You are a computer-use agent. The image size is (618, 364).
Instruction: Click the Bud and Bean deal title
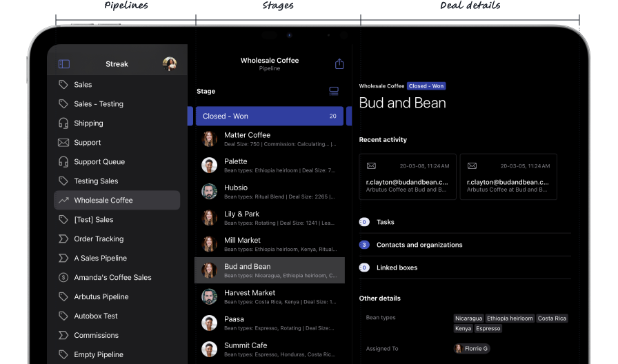coord(402,103)
